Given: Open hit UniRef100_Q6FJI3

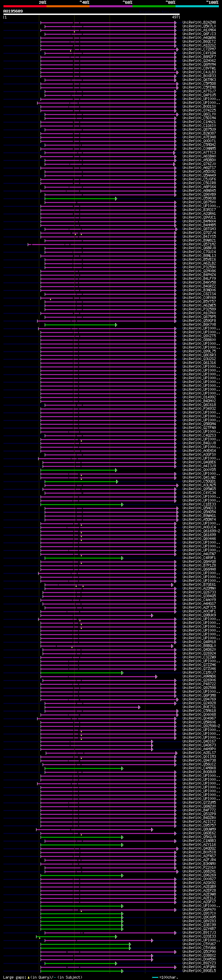Looking at the screenshot, I should tap(199, 34).
